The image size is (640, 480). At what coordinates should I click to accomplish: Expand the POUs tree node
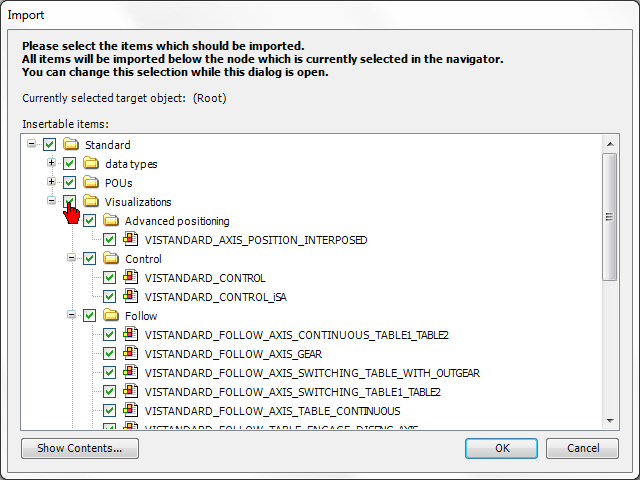(x=51, y=182)
